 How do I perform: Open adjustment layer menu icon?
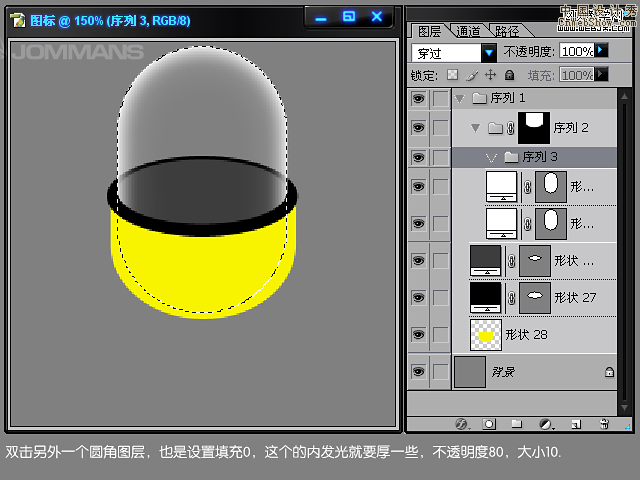coord(546,423)
